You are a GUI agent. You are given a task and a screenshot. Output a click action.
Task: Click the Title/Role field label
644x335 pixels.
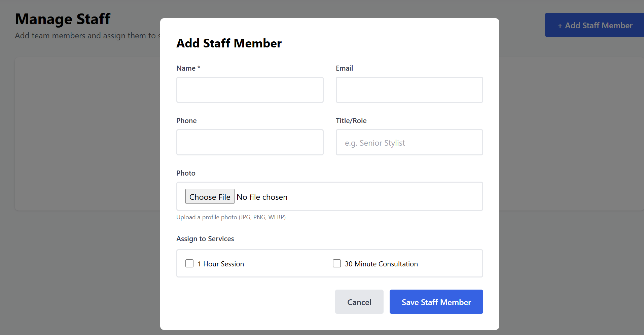point(351,121)
